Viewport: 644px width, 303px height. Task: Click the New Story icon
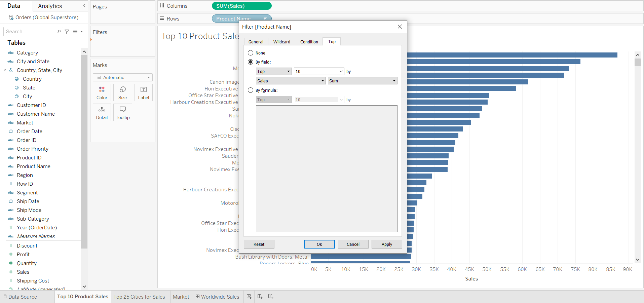[271, 297]
